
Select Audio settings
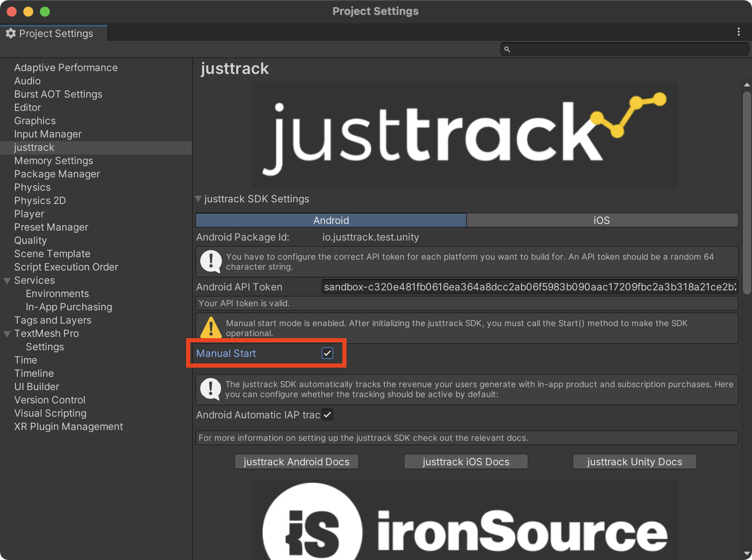click(x=27, y=81)
